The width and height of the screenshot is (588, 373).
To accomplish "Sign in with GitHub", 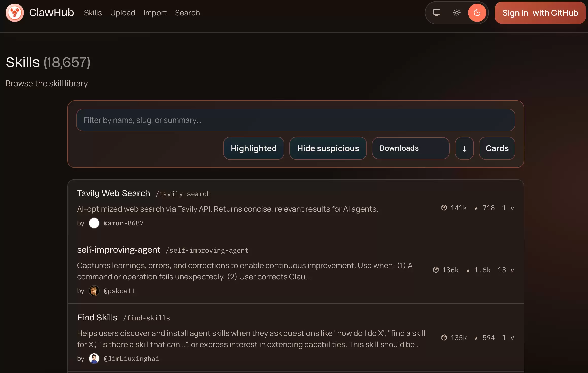I will (540, 13).
